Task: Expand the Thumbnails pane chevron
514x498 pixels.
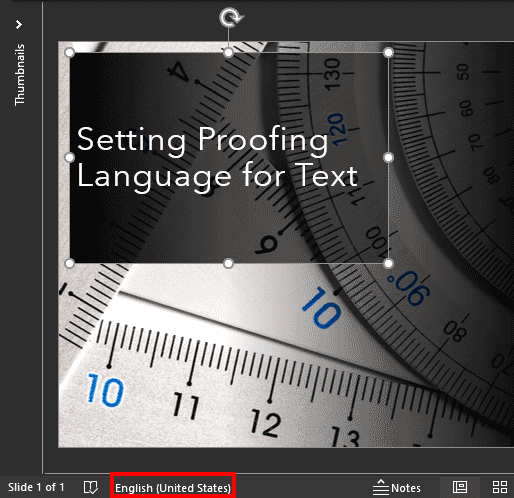Action: (19, 24)
